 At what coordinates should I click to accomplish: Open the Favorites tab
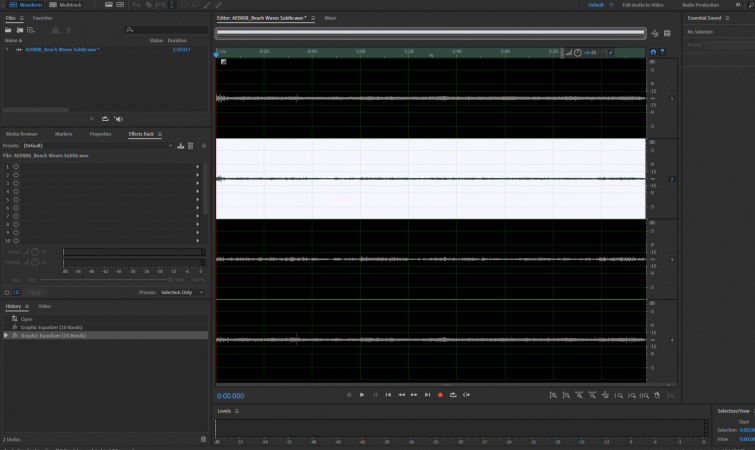tap(42, 18)
